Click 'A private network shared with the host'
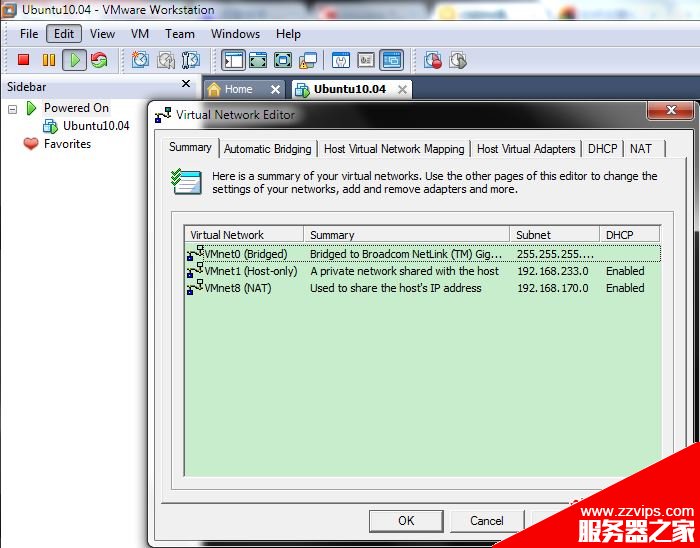This screenshot has width=700, height=548. (x=404, y=271)
